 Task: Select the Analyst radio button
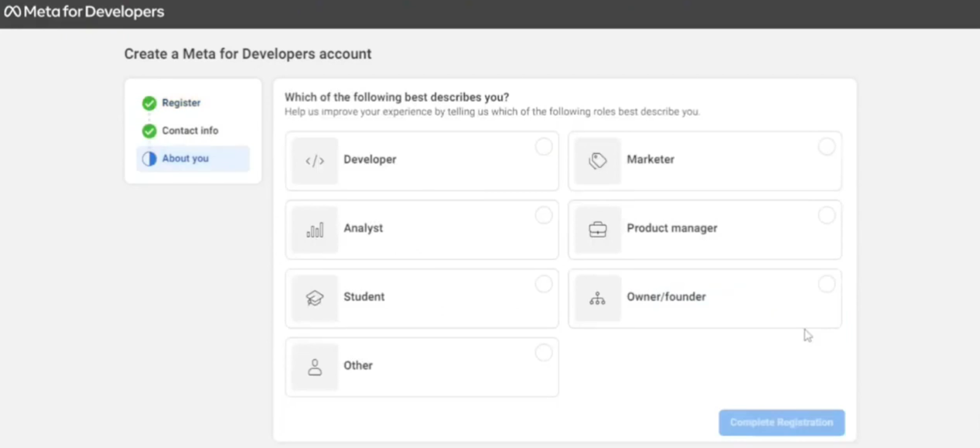[x=544, y=215]
